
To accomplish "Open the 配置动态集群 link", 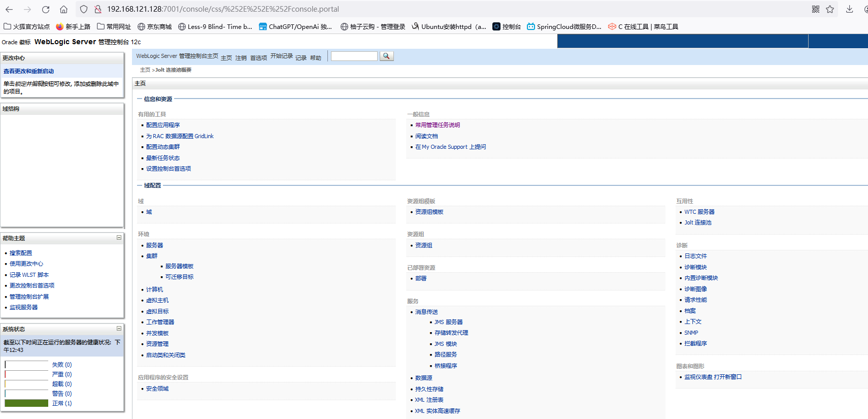I will click(163, 147).
